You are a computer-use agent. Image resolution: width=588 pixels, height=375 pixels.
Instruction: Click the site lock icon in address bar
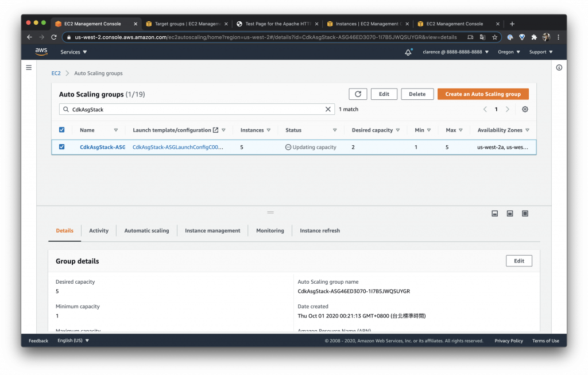click(x=69, y=37)
